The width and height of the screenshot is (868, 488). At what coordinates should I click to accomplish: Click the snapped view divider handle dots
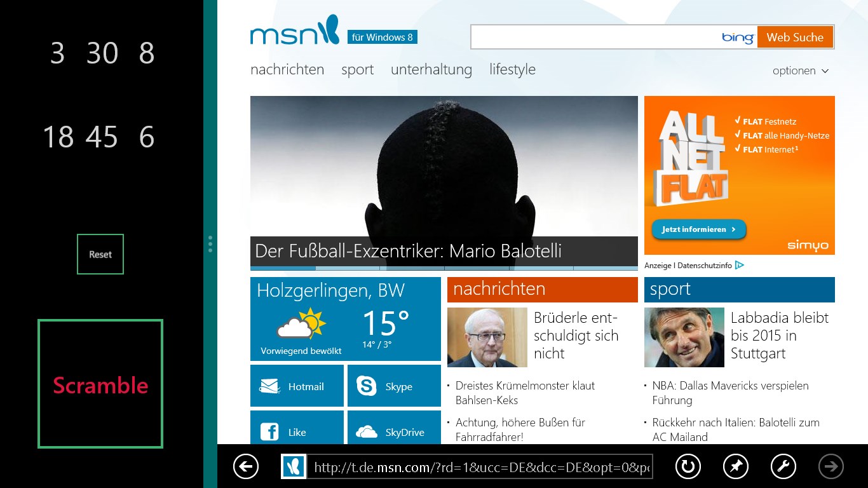(x=210, y=244)
